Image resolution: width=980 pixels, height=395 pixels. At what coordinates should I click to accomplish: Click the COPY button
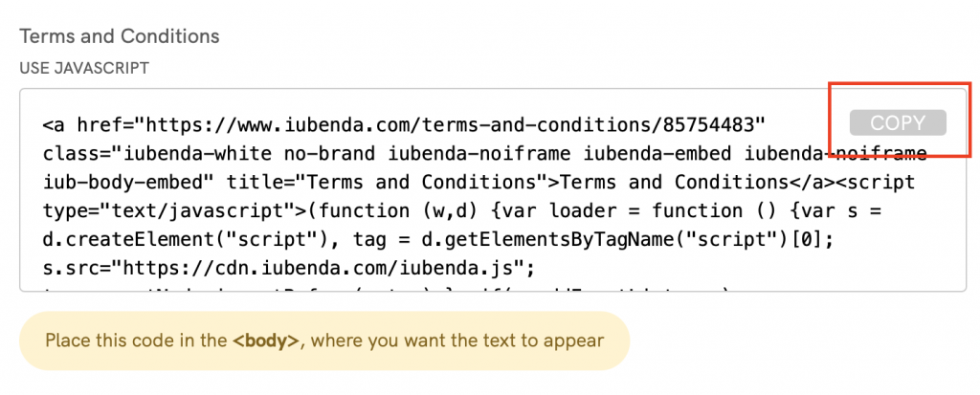[897, 122]
